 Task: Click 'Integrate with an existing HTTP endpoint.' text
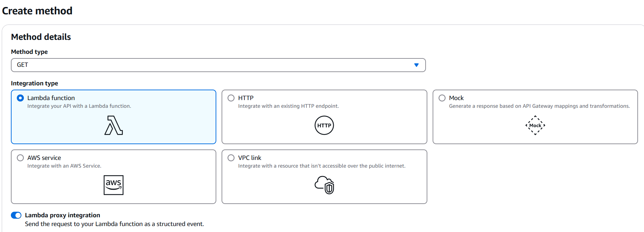pos(289,106)
